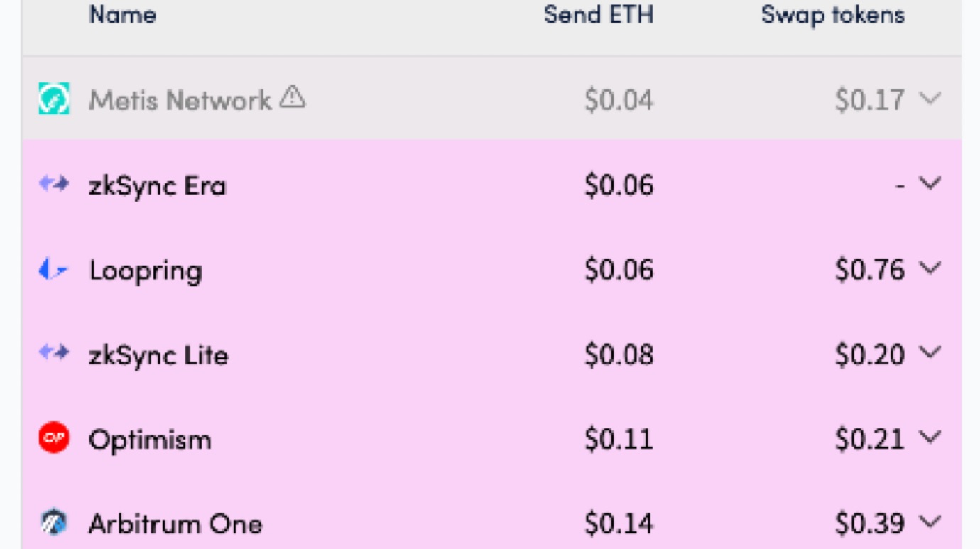Viewport: 980px width, 549px height.
Task: Click the Loopring logo icon
Action: point(53,269)
